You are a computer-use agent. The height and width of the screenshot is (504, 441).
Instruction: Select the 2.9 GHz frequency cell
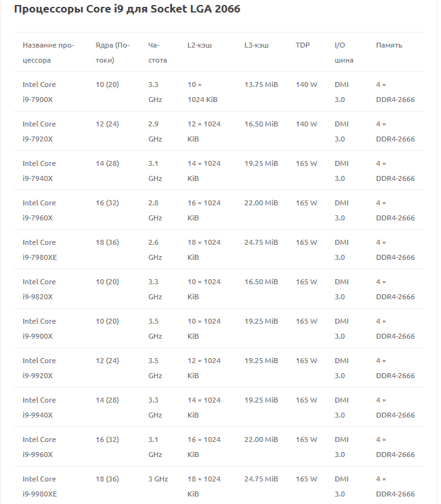point(155,131)
